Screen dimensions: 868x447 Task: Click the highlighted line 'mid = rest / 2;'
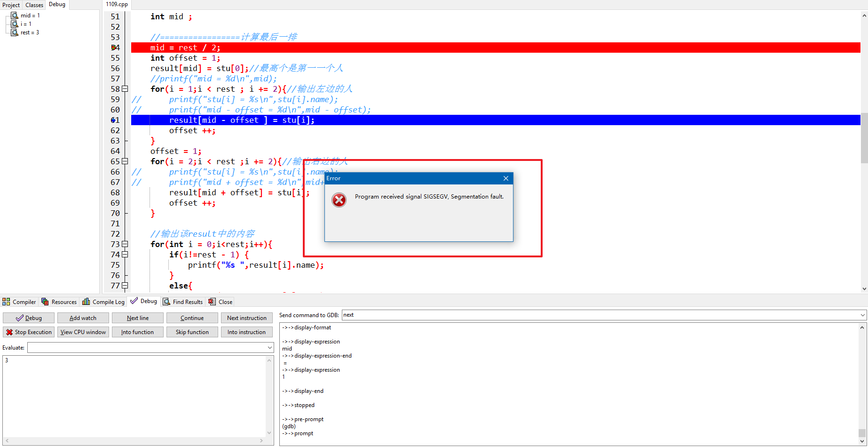click(185, 48)
